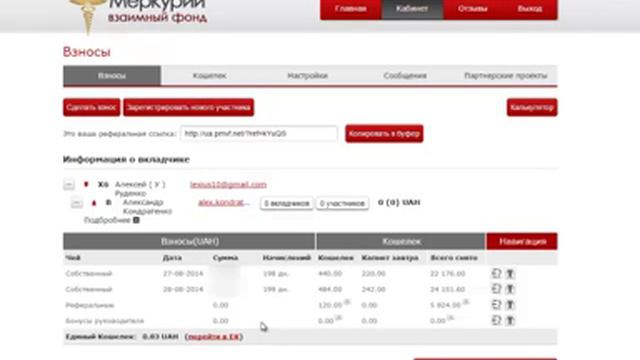Click the Реферальные row label
This screenshot has width=640, height=360.
[90, 305]
